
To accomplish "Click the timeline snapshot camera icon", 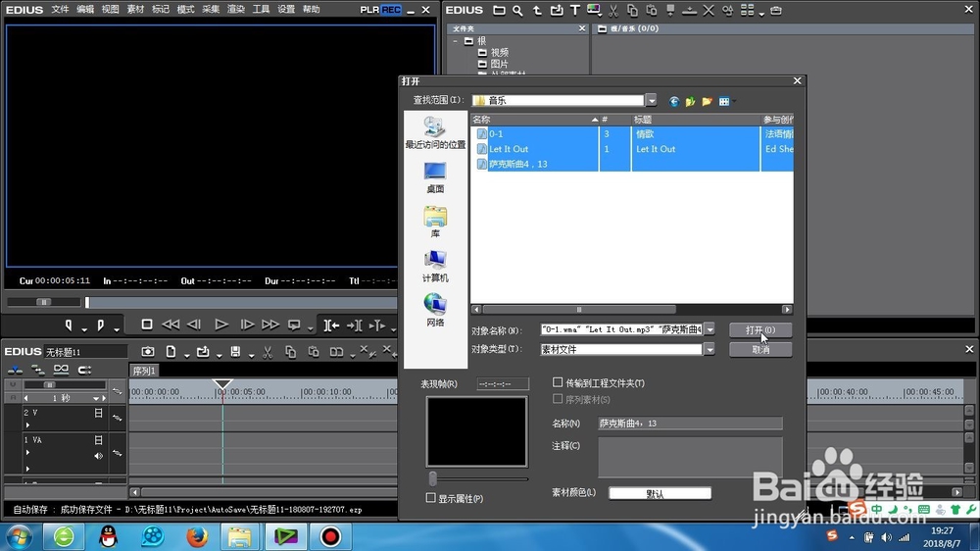I will [148, 352].
